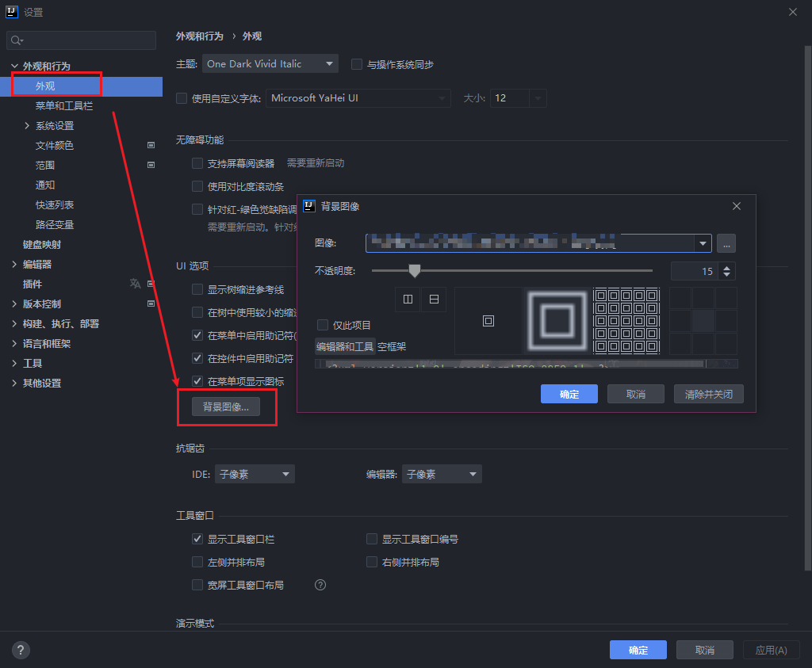Expand the 语言和框架 category

click(14, 344)
